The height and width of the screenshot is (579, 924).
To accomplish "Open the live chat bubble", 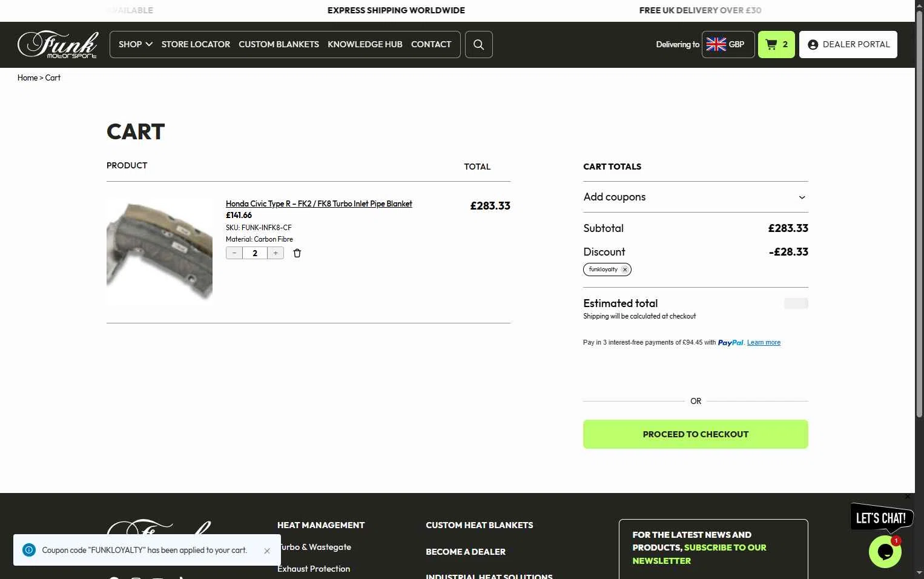I will pos(885,551).
